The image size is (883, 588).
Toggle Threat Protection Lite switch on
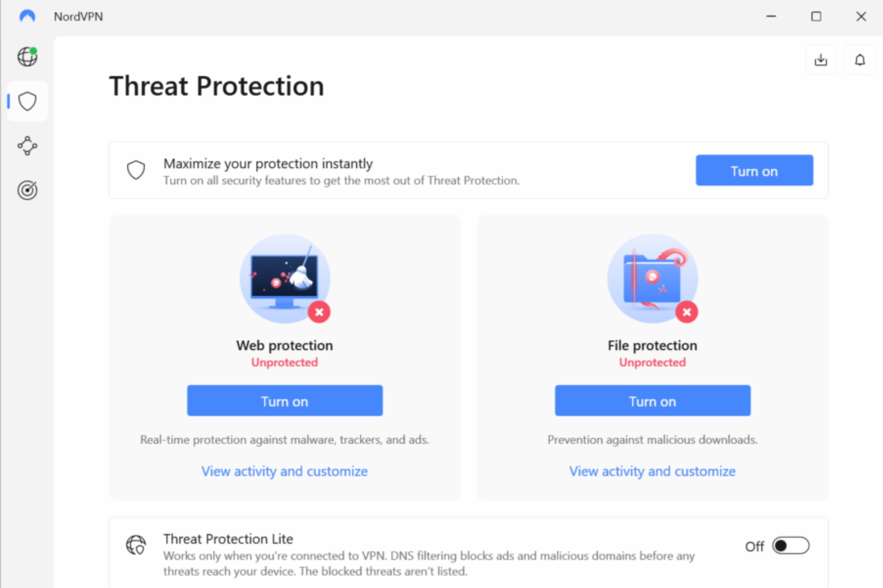click(791, 546)
